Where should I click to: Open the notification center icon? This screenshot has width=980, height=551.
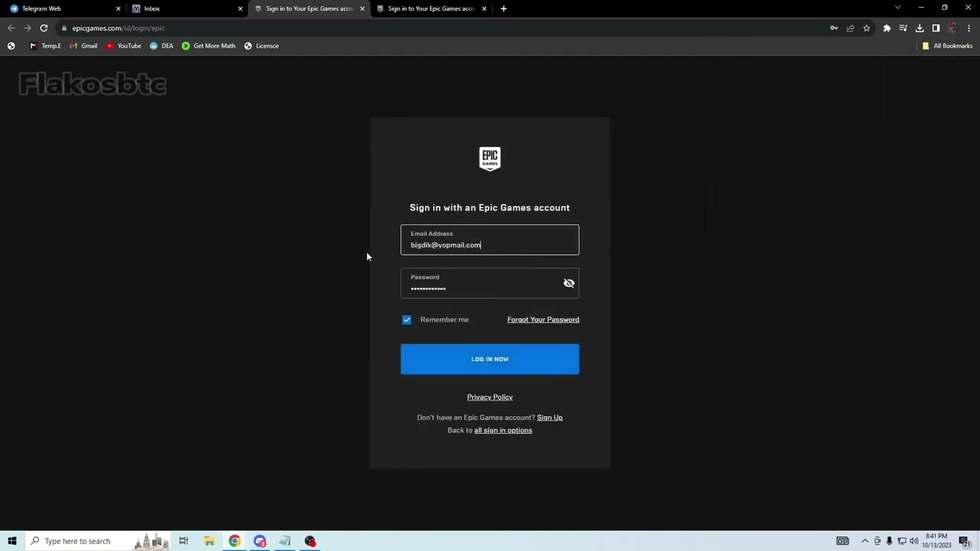click(x=965, y=541)
